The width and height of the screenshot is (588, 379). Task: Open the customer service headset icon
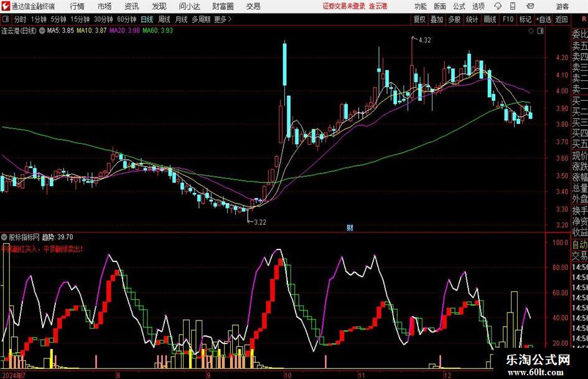498,6
